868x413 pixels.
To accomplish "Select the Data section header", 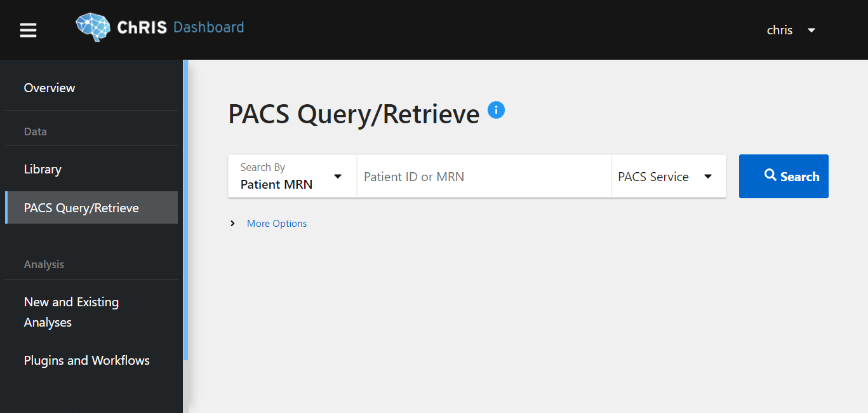I will [35, 131].
